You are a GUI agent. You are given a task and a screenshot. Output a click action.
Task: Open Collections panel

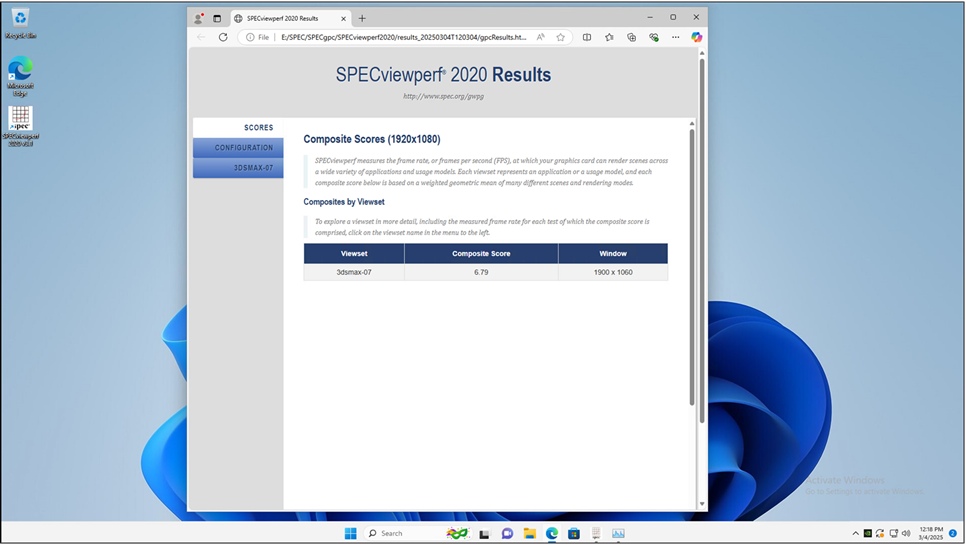[631, 37]
